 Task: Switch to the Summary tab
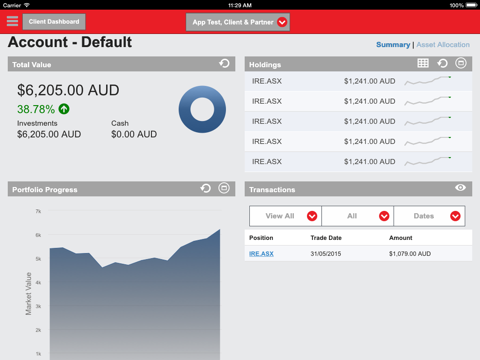(393, 45)
